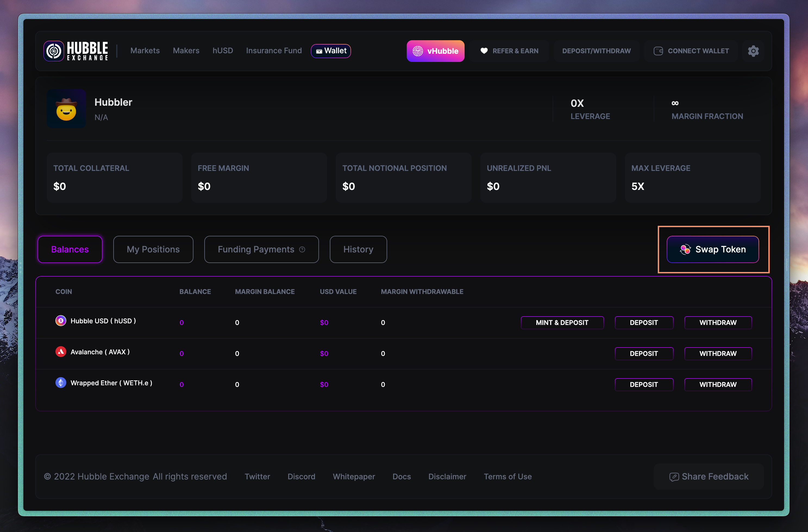This screenshot has width=808, height=532.
Task: Open the Disclaimer footer link
Action: [447, 477]
